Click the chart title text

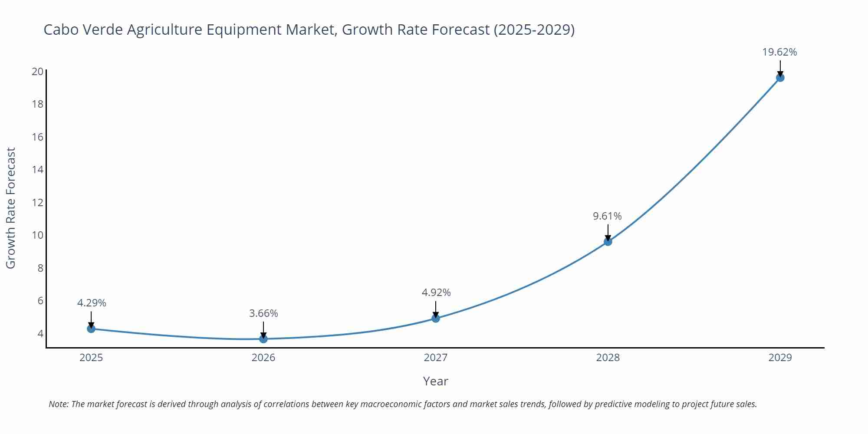pyautogui.click(x=309, y=30)
